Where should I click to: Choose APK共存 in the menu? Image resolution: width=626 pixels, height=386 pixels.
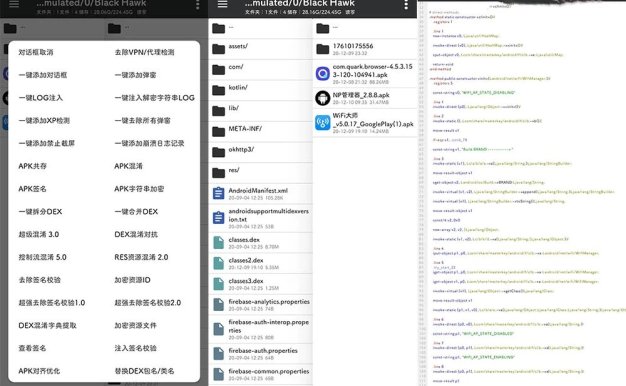coord(32,166)
